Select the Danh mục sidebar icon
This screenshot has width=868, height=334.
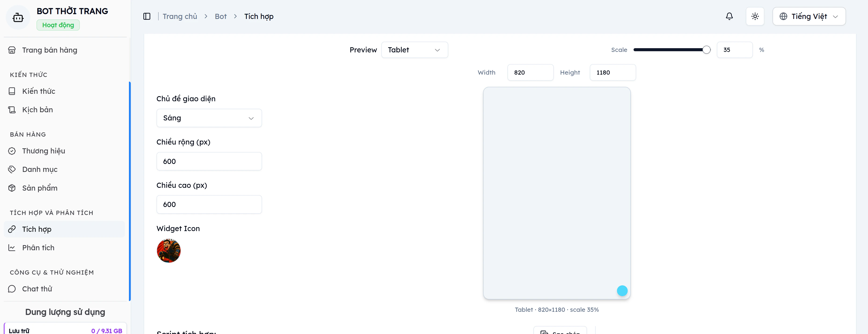12,169
